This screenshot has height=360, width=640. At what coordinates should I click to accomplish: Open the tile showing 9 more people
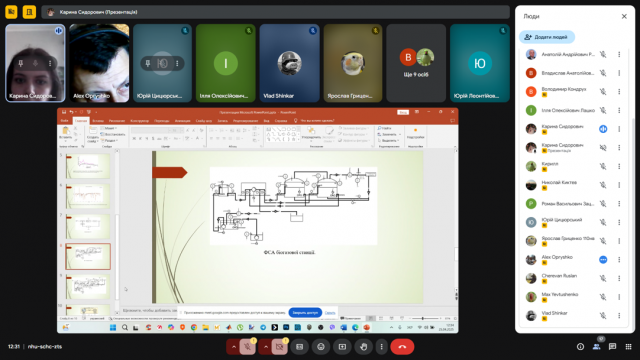[x=416, y=63]
